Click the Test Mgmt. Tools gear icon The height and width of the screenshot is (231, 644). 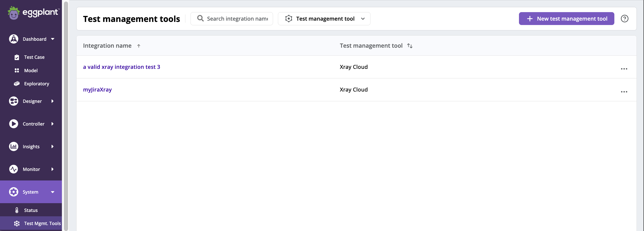[17, 224]
